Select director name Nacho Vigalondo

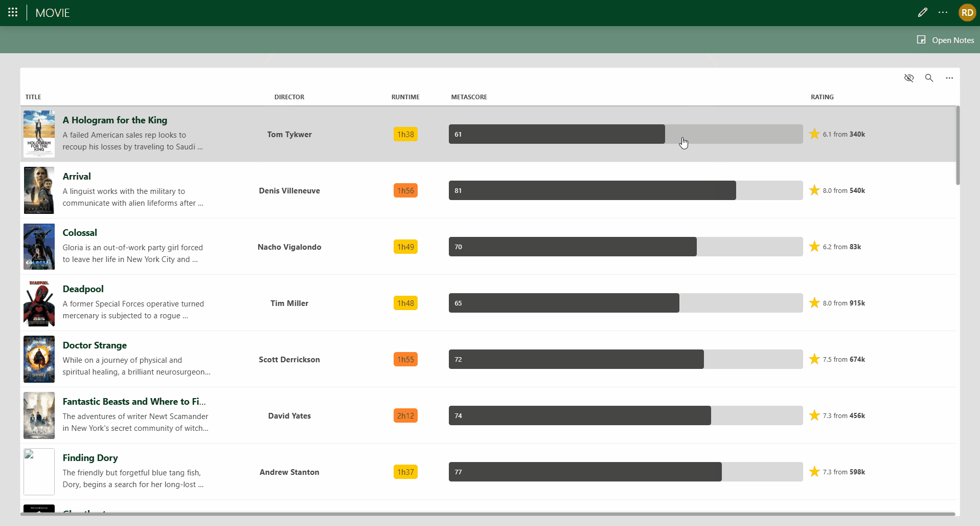(x=289, y=247)
